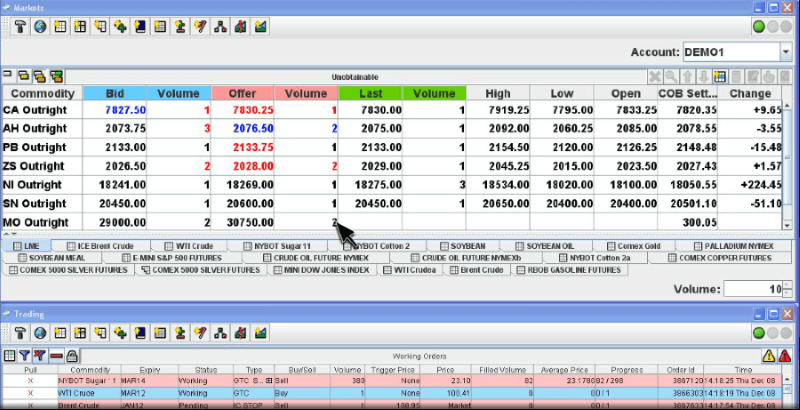Click AH Outright offer price 2076.50
Viewport: 800px width, 410px height.
253,129
